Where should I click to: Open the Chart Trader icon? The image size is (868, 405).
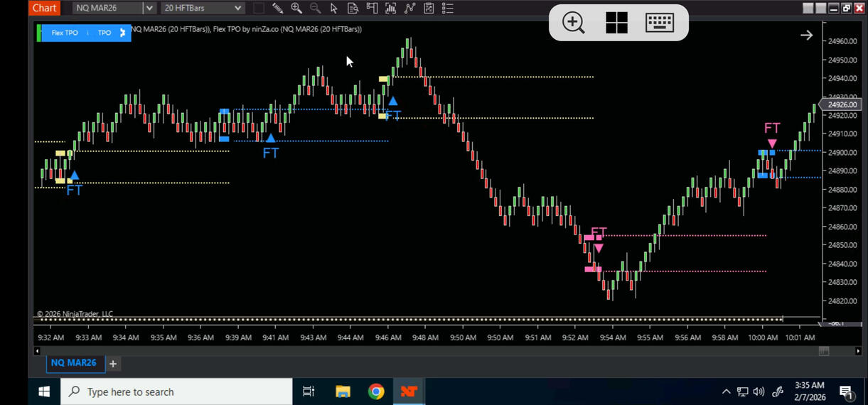pos(372,9)
